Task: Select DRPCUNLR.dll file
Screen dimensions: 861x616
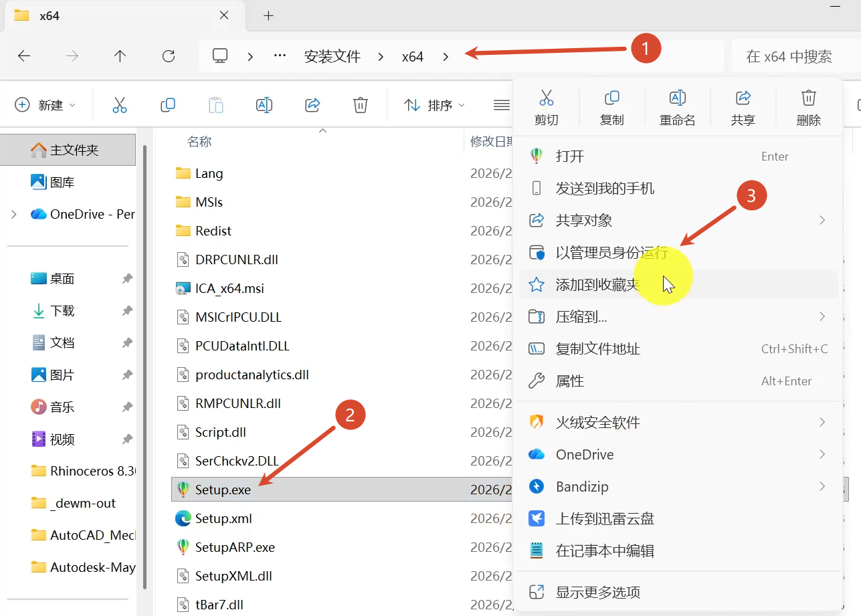Action: 227,260
